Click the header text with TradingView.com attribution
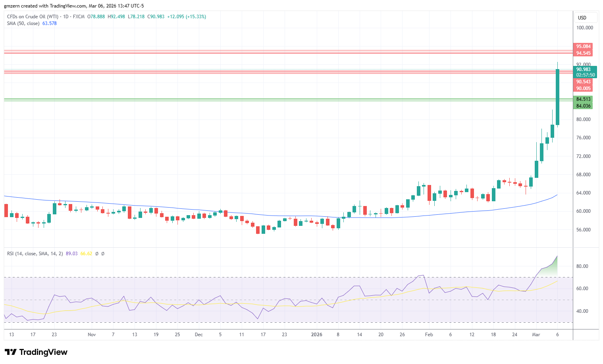The width and height of the screenshot is (603, 364). [74, 6]
